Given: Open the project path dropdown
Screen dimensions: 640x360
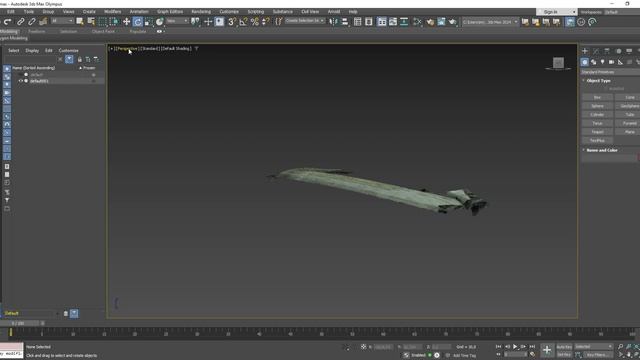Looking at the screenshot, I should point(490,22).
